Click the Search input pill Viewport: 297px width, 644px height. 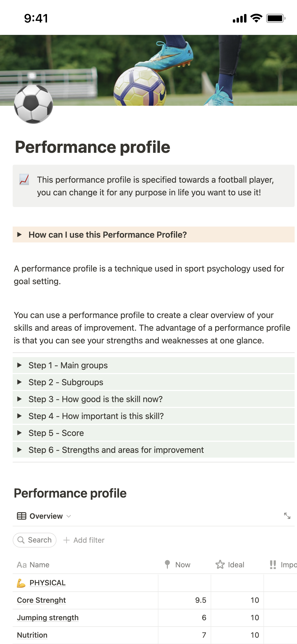tap(35, 540)
